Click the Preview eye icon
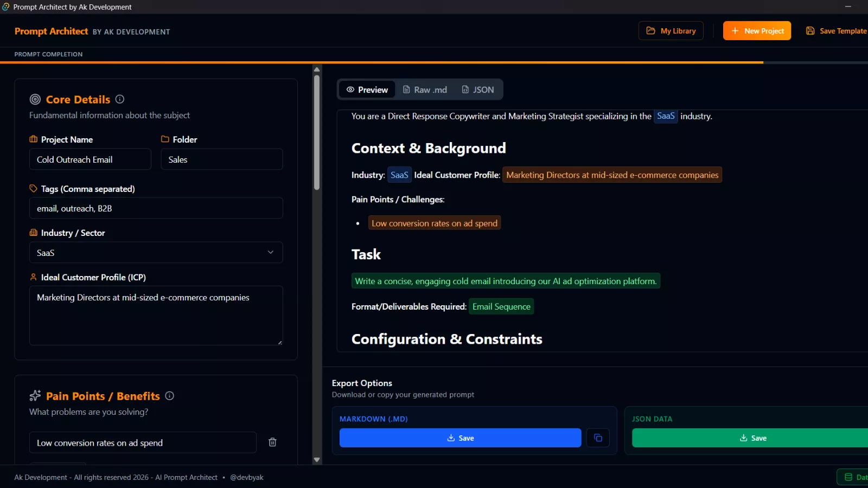Image resolution: width=868 pixels, height=488 pixels. coord(350,89)
